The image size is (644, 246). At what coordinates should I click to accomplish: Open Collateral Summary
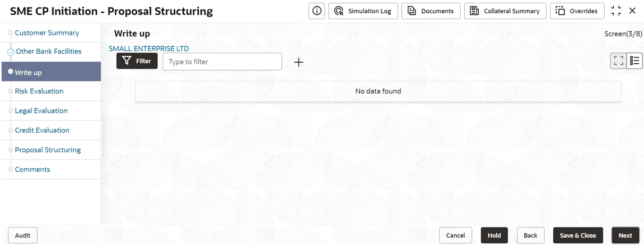click(x=505, y=11)
